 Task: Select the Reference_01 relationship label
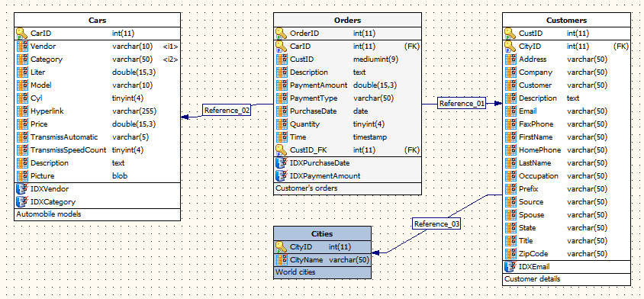pos(462,104)
